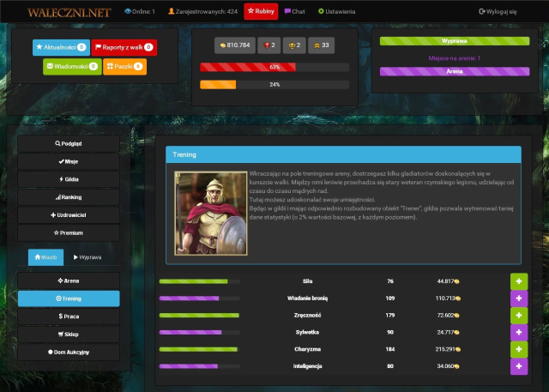Open Chat from the top navigation
Viewport: 549px width, 392px height.
click(294, 12)
